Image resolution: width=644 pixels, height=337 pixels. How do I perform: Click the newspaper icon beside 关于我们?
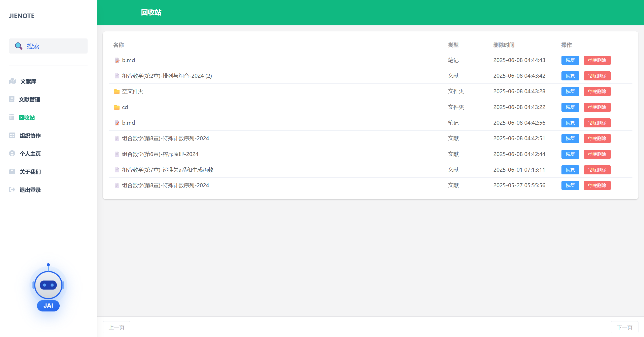coord(12,172)
